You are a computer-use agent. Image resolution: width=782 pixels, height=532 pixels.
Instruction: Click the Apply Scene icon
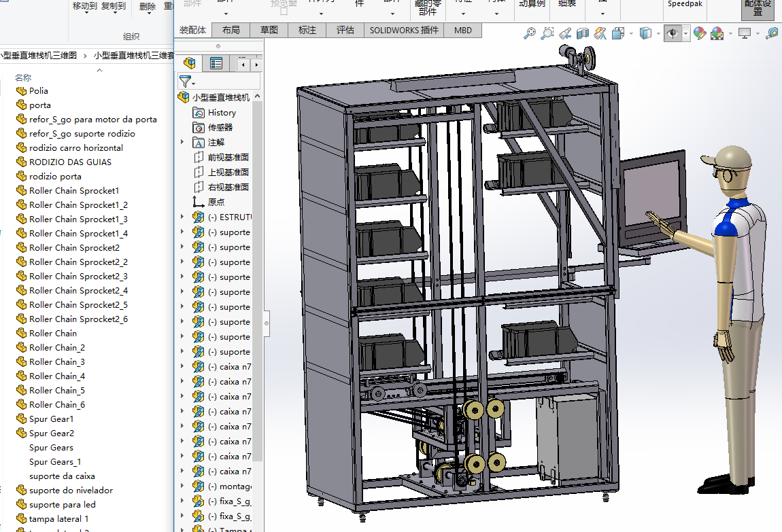pyautogui.click(x=717, y=33)
